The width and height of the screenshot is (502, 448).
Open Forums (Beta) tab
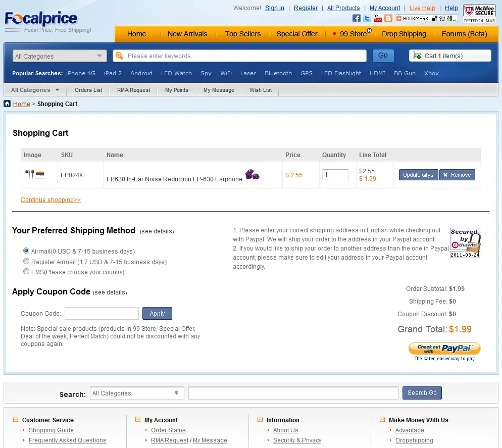[x=465, y=34]
